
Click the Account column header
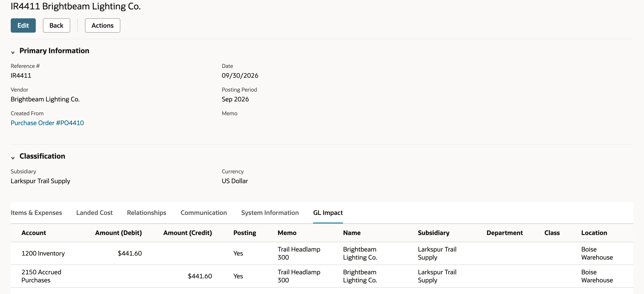[x=34, y=233]
